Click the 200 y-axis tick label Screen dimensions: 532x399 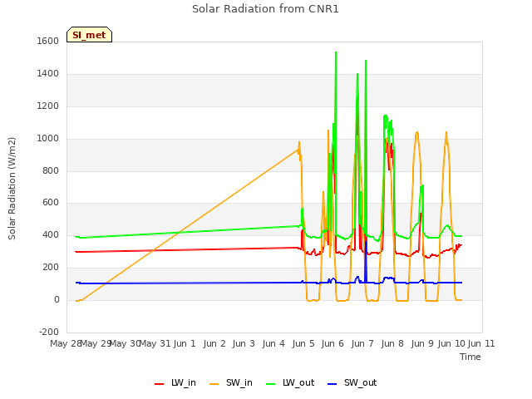click(51, 268)
